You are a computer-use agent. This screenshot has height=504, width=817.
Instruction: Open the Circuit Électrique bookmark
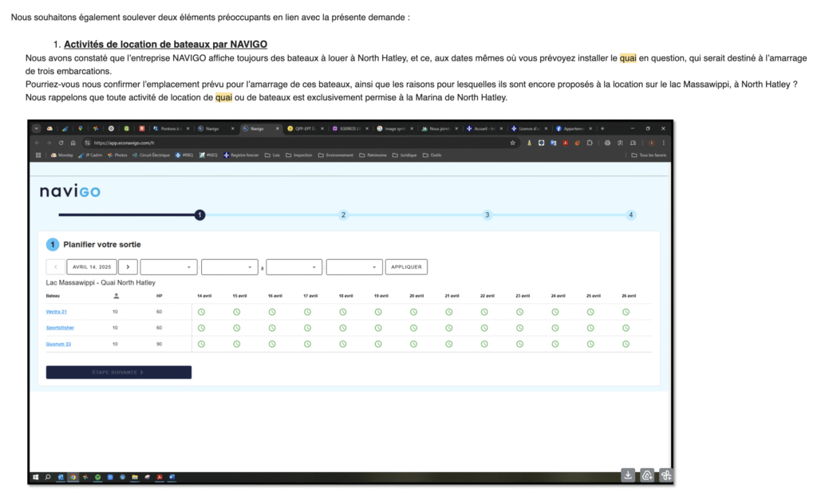pyautogui.click(x=151, y=156)
